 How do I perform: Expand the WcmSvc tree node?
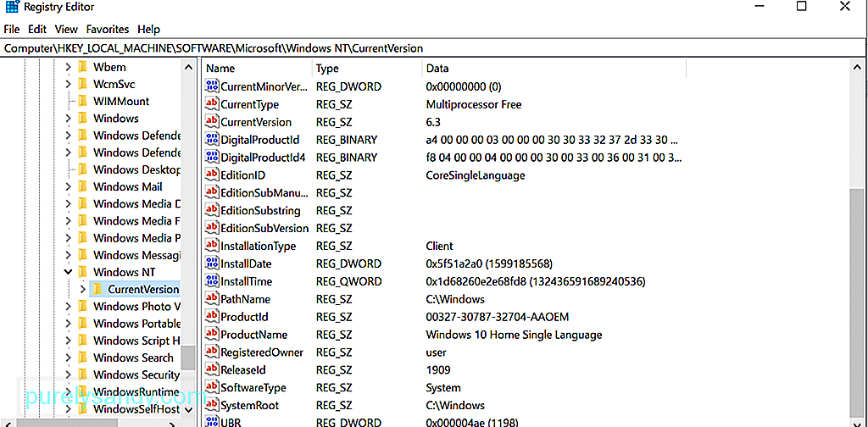68,85
